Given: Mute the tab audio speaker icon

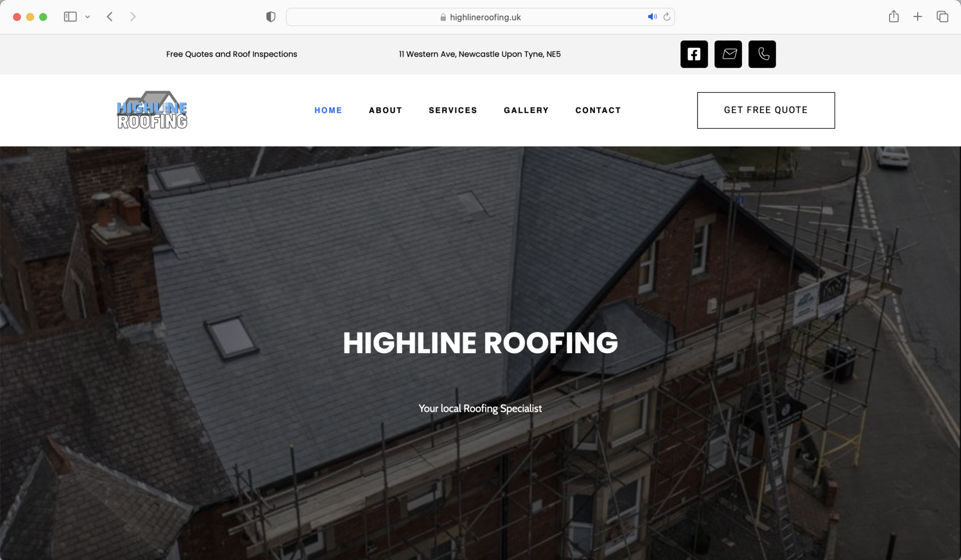Looking at the screenshot, I should coord(652,17).
